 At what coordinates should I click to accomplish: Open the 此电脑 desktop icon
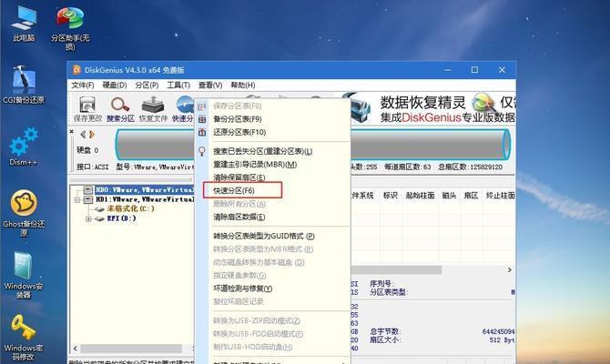24,24
